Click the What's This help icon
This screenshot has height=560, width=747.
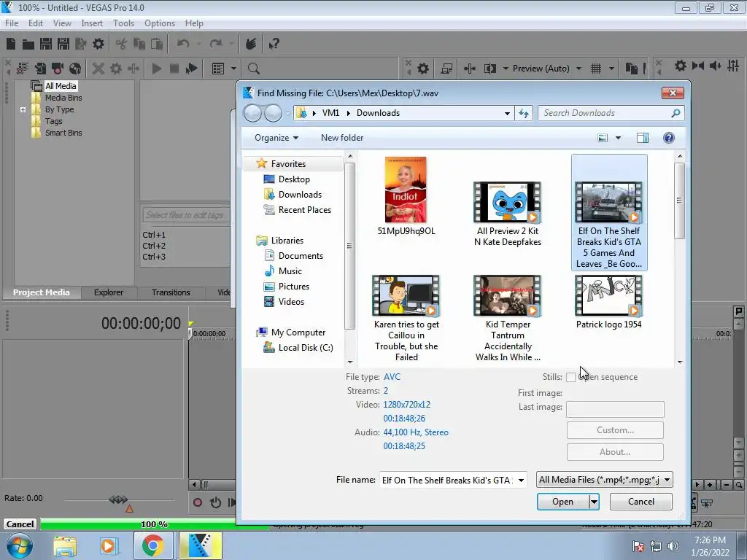(x=274, y=44)
